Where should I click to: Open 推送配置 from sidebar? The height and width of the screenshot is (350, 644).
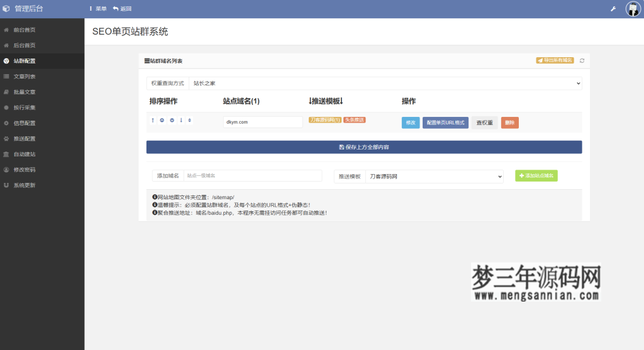click(42, 139)
